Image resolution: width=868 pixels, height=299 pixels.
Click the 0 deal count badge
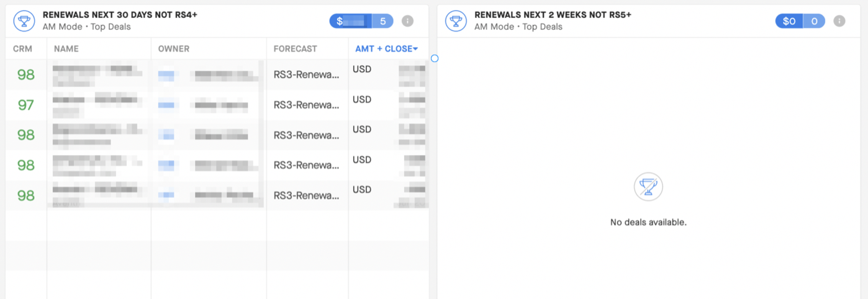(x=814, y=21)
